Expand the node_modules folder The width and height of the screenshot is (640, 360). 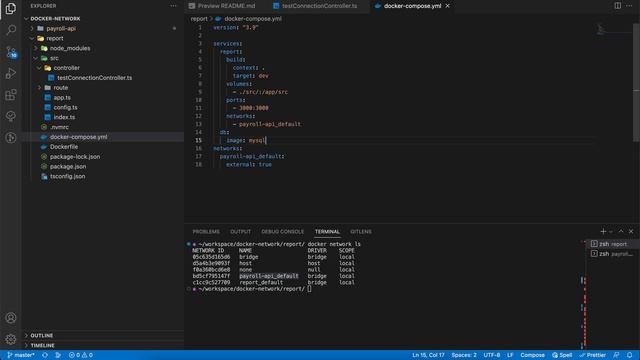click(x=36, y=48)
